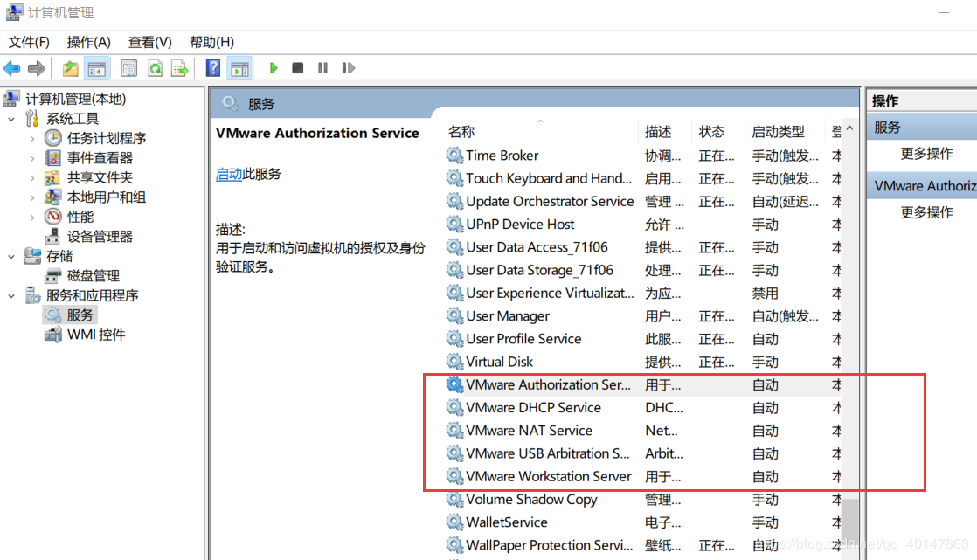Click the 启动 link to start service
977x560 pixels.
229,174
